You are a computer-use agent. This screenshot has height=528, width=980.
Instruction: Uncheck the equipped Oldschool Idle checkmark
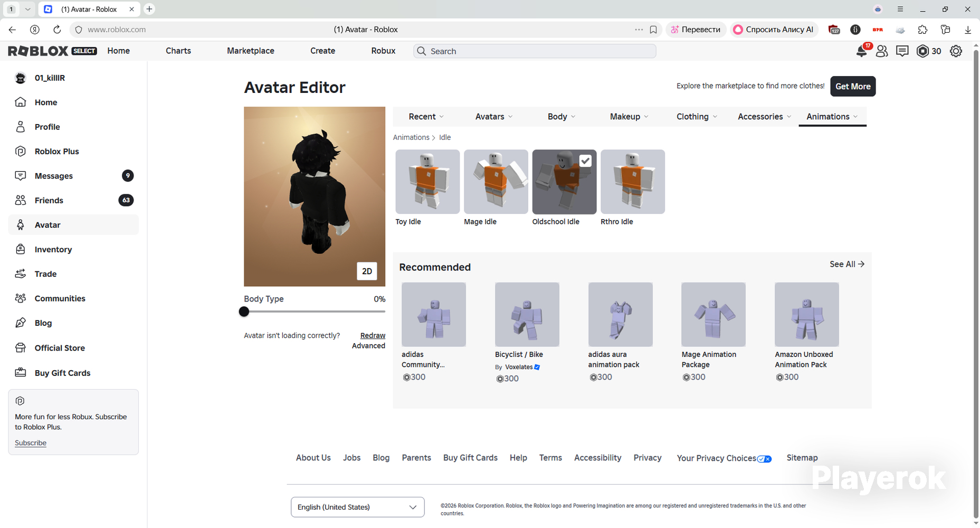pyautogui.click(x=585, y=161)
